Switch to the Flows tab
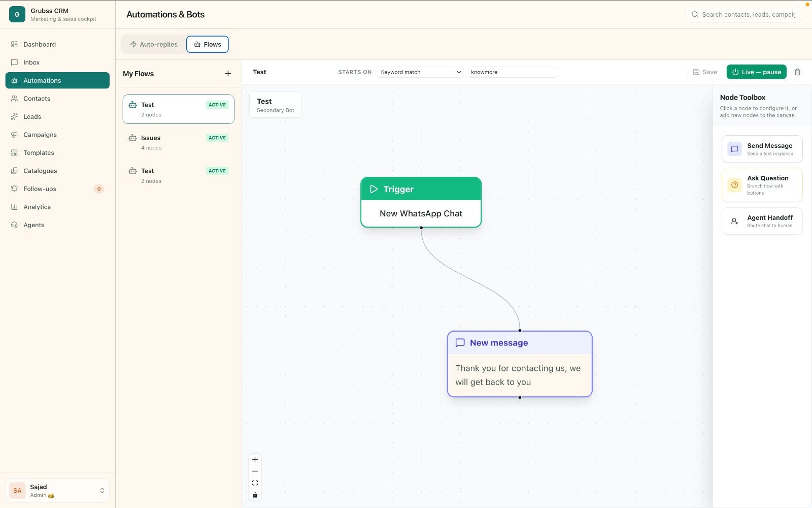Image resolution: width=812 pixels, height=508 pixels. [x=208, y=44]
